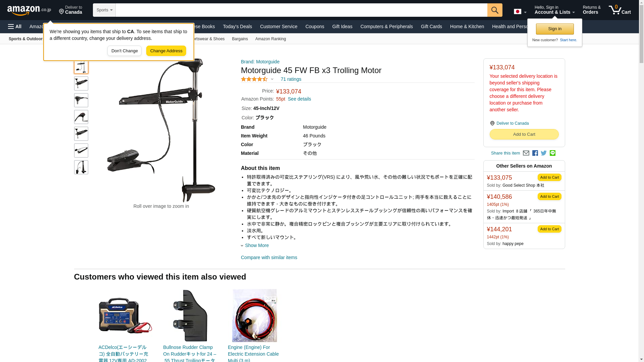Share this item on LINE
Image resolution: width=644 pixels, height=362 pixels.
(x=552, y=153)
